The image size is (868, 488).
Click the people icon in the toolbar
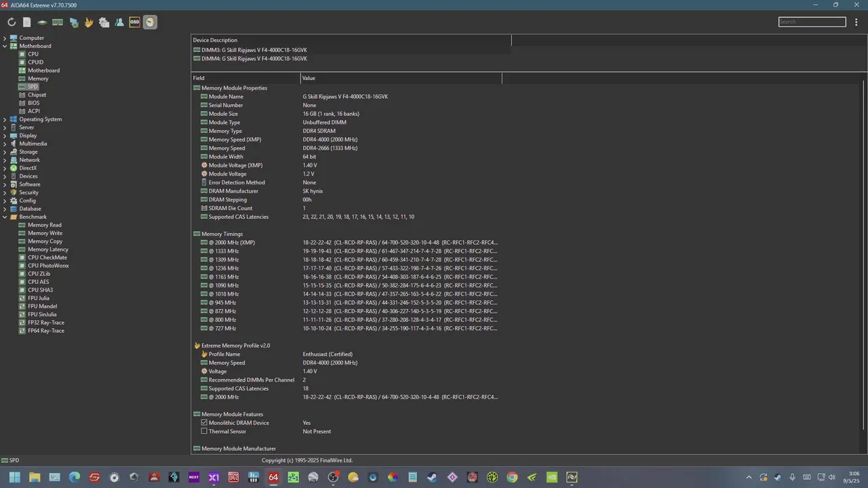[x=119, y=22]
